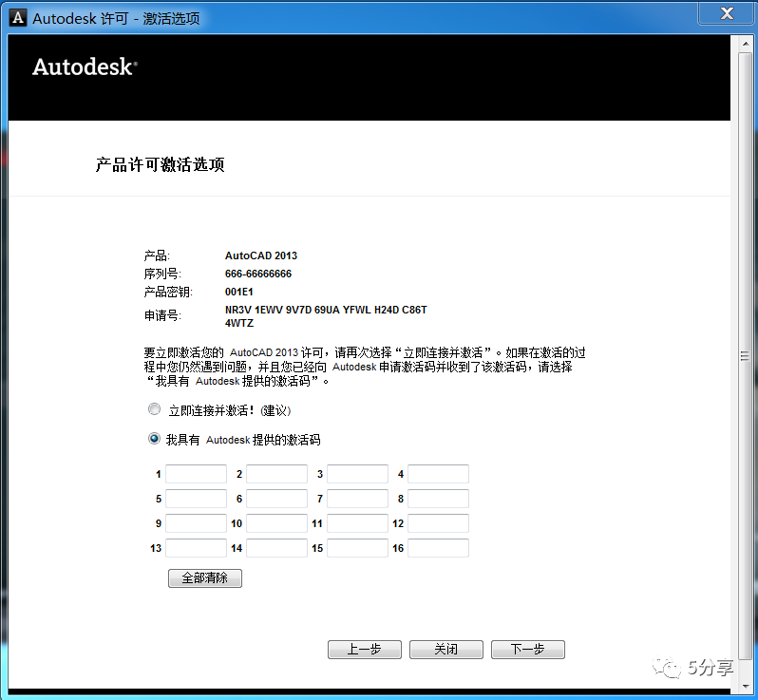This screenshot has height=700, width=758.
Task: Click activation code field 16
Action: pos(439,548)
